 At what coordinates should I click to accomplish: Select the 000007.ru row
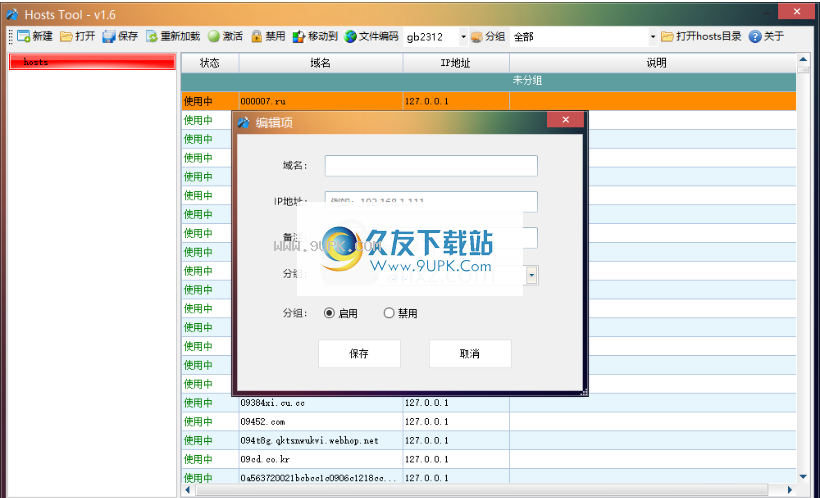(x=488, y=101)
